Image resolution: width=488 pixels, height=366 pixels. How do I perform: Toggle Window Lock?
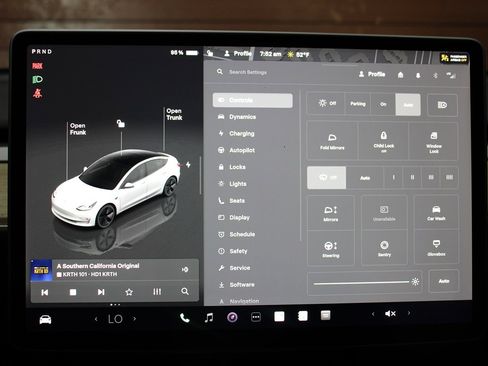point(434,142)
